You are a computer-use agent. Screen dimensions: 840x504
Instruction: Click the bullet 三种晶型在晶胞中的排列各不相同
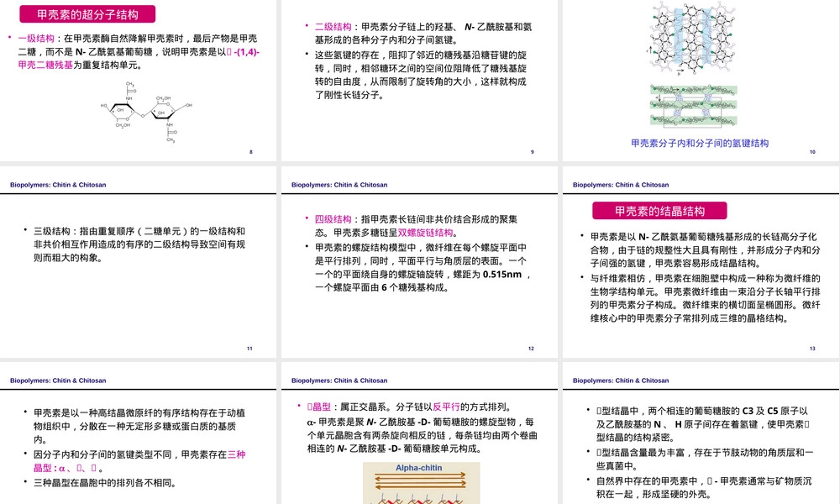click(105, 482)
